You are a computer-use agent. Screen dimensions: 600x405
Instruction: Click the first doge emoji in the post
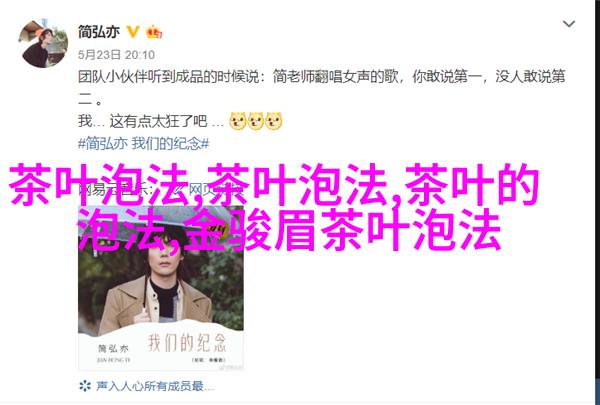point(238,121)
